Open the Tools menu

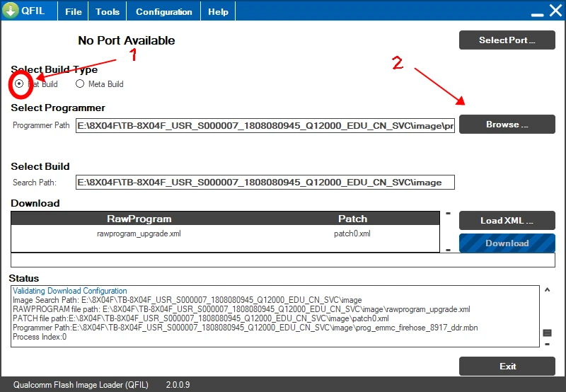(108, 12)
